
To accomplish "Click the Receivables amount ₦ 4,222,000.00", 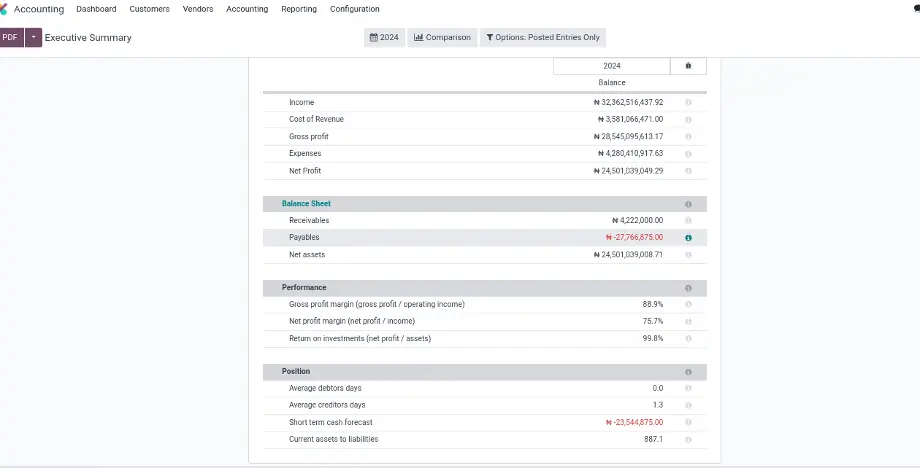I will tap(637, 221).
